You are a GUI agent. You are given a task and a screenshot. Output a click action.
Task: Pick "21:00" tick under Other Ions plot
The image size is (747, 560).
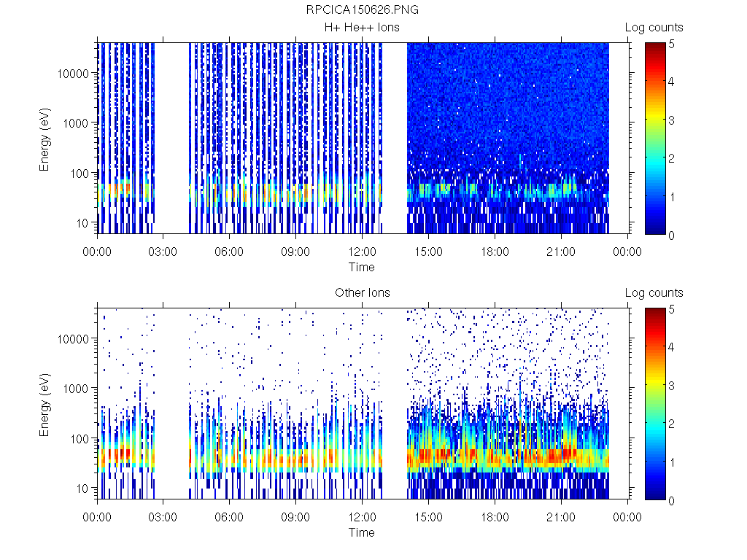561,517
